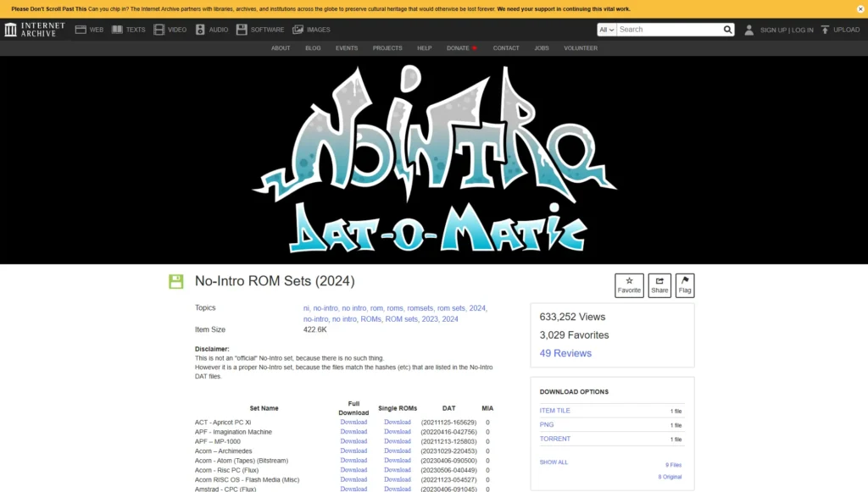The width and height of the screenshot is (868, 492).
Task: Open the '2023' topic link
Action: pos(429,319)
